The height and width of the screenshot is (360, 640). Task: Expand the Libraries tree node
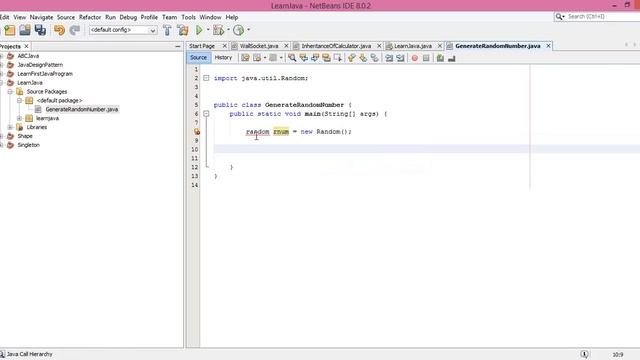click(x=10, y=127)
